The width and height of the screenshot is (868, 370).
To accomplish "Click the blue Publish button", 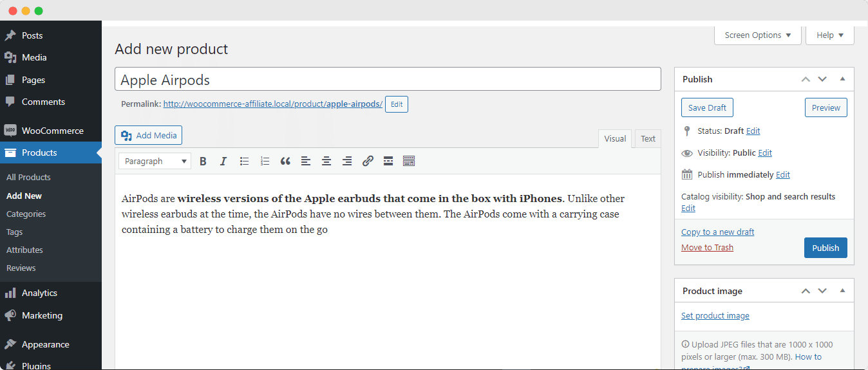I will point(825,248).
